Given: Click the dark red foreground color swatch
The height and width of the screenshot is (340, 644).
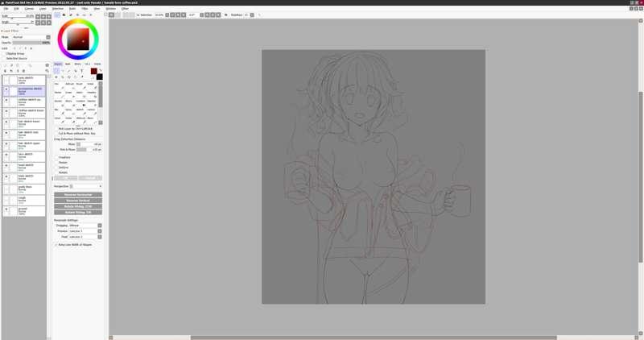Looking at the screenshot, I should pyautogui.click(x=93, y=71).
